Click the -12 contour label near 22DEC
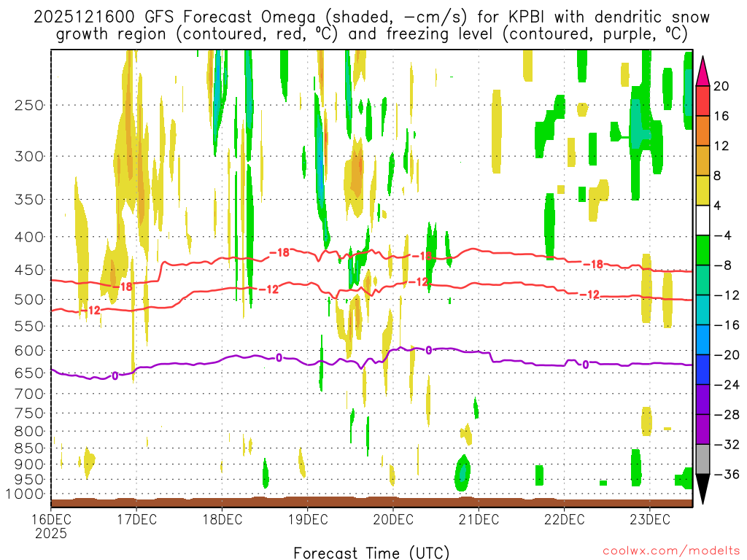This screenshot has width=747, height=560. [x=589, y=295]
